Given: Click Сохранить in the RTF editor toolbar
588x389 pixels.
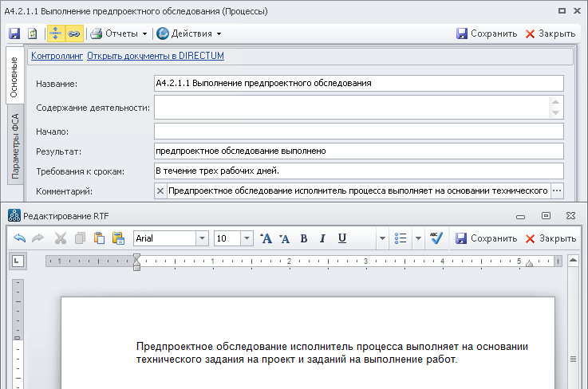Looking at the screenshot, I should coord(486,238).
